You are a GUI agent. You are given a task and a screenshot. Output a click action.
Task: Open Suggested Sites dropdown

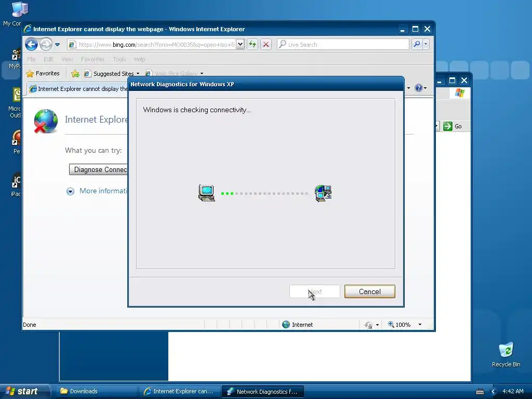coord(138,74)
